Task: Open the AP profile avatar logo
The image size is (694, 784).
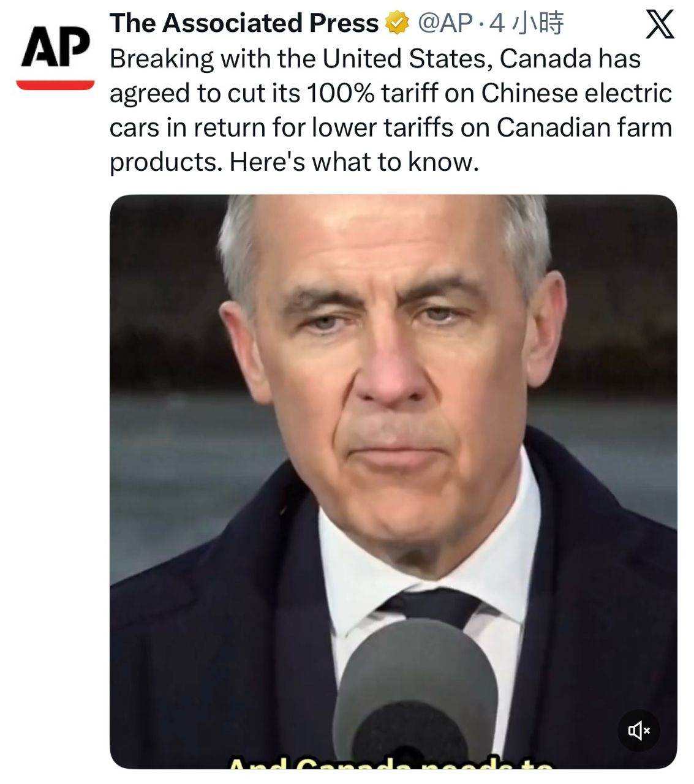Action: 55,56
